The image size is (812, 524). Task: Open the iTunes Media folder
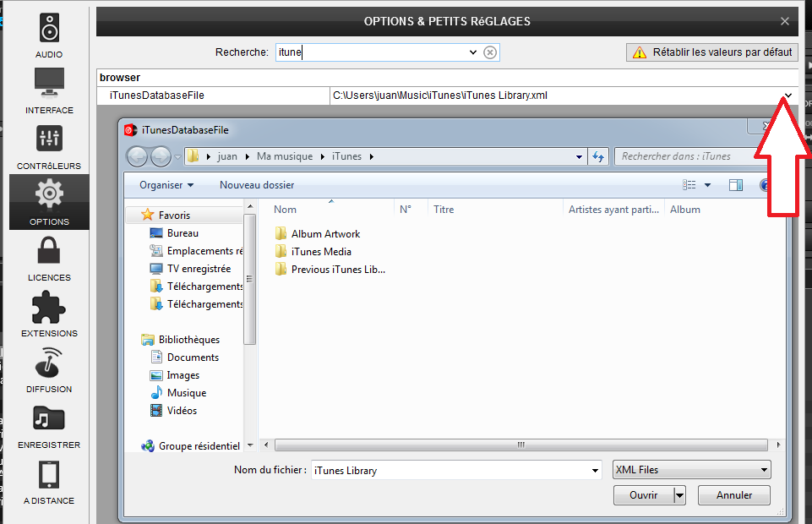click(x=313, y=252)
